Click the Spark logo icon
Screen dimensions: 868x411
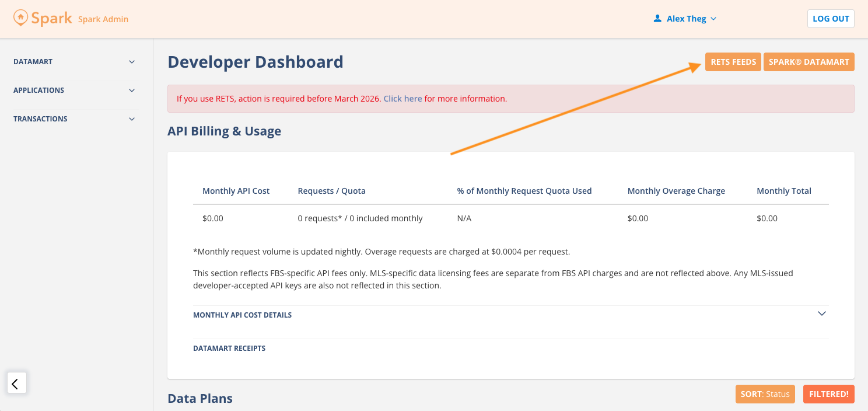(20, 18)
